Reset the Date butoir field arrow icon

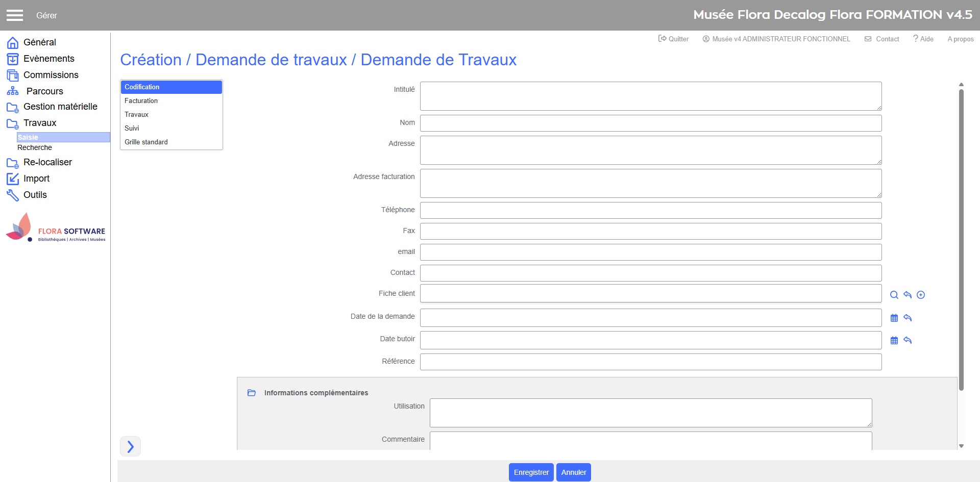(908, 340)
